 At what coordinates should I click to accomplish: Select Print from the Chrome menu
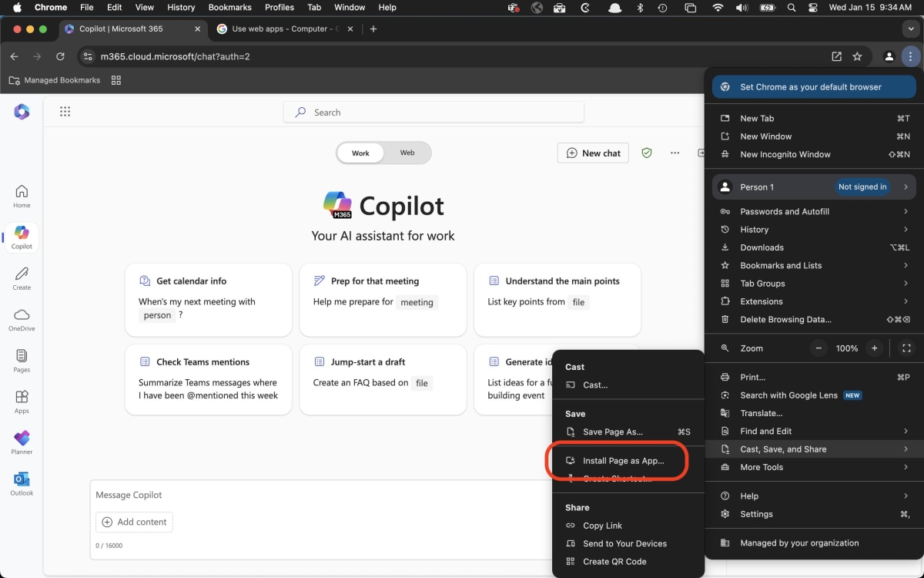pos(814,378)
